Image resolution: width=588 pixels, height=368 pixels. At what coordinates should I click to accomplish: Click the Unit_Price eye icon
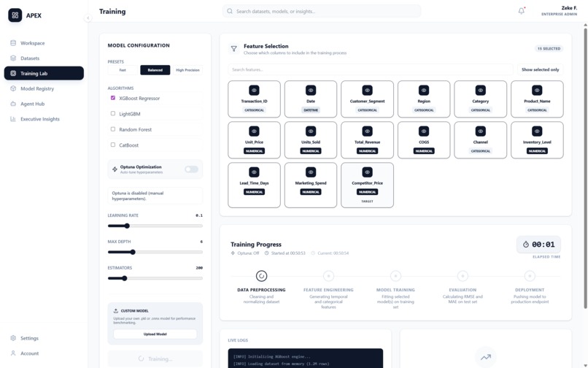point(254,131)
